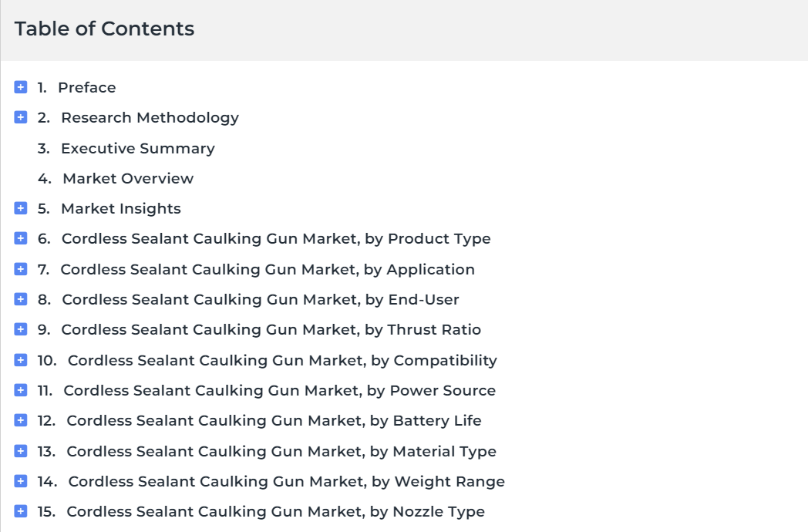Expand the by Battery Life section icon
The width and height of the screenshot is (808, 532).
[x=21, y=420]
